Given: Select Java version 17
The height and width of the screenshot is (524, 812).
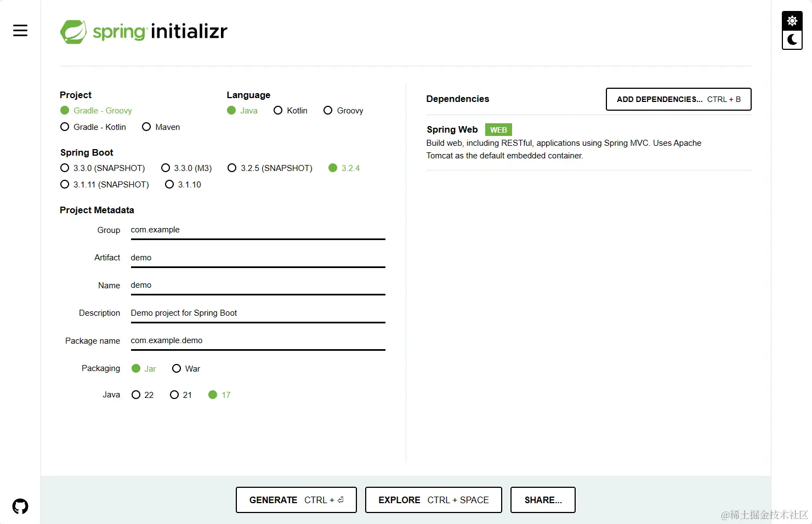Looking at the screenshot, I should [219, 395].
